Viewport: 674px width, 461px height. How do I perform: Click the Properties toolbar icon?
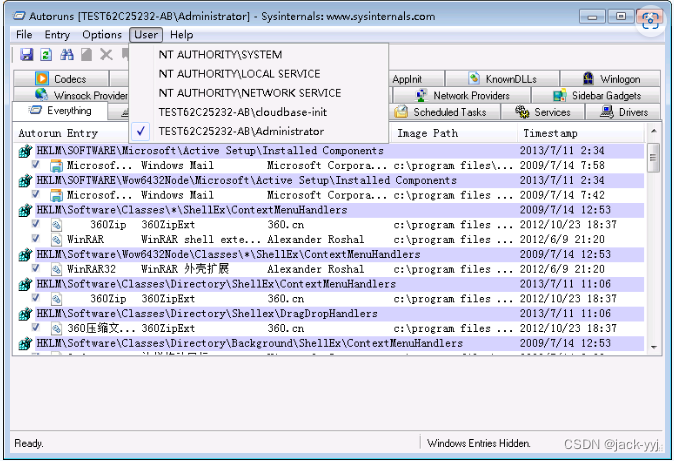click(86, 55)
